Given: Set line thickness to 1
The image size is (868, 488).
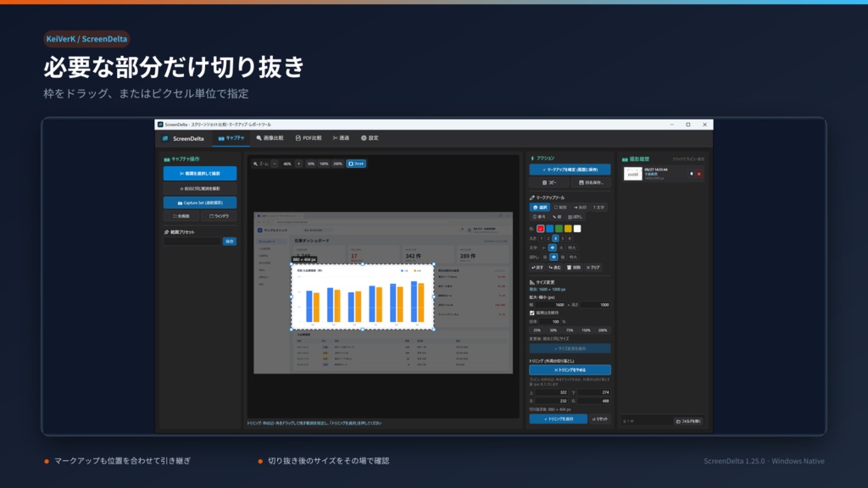Looking at the screenshot, I should [x=542, y=238].
